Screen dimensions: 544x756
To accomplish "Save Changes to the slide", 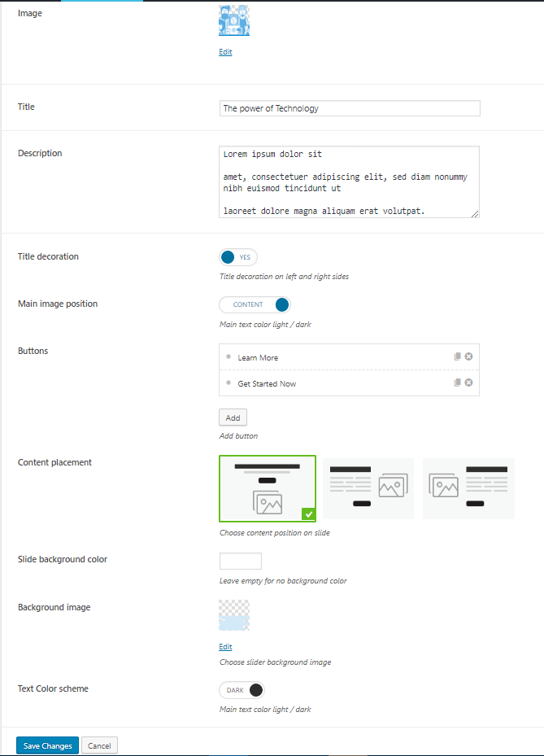I will tap(47, 745).
